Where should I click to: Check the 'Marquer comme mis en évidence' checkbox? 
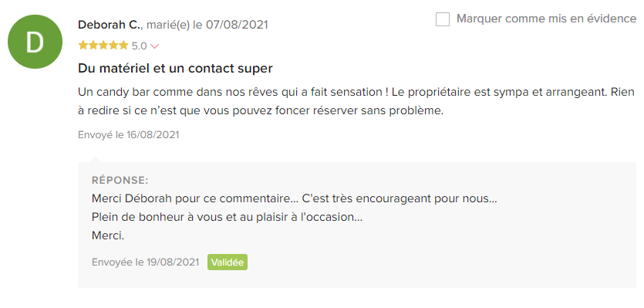[x=443, y=19]
